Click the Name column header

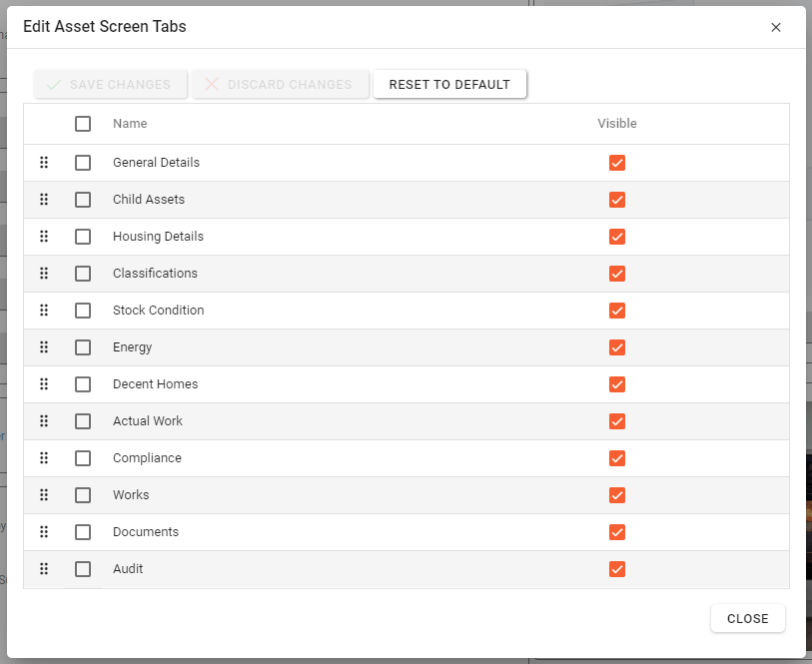(x=130, y=124)
